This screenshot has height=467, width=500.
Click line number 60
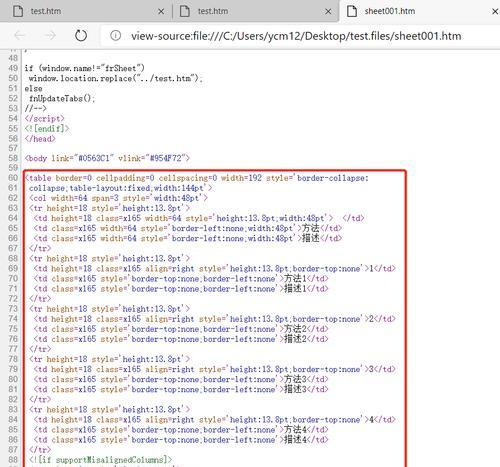tap(13, 178)
